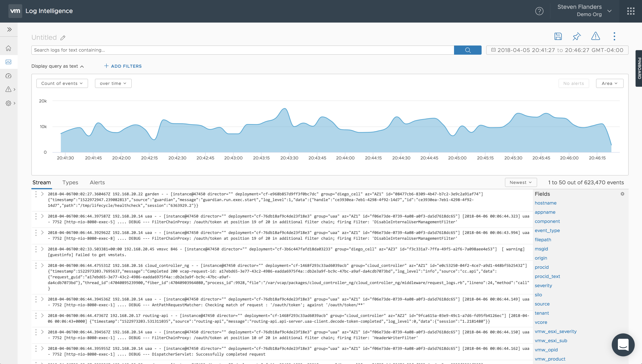Click the log search text field
The width and height of the screenshot is (642, 364).
click(x=242, y=50)
